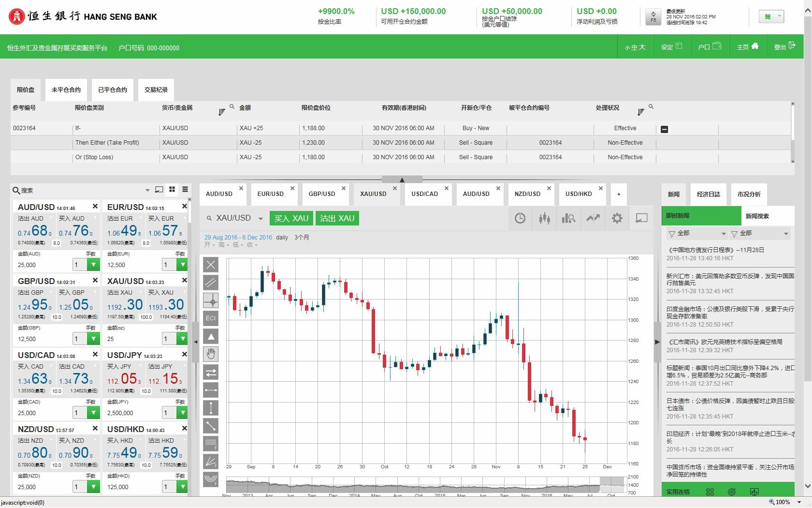Close the EUR/USD rate tile
The height and width of the screenshot is (508, 812).
pyautogui.click(x=184, y=207)
